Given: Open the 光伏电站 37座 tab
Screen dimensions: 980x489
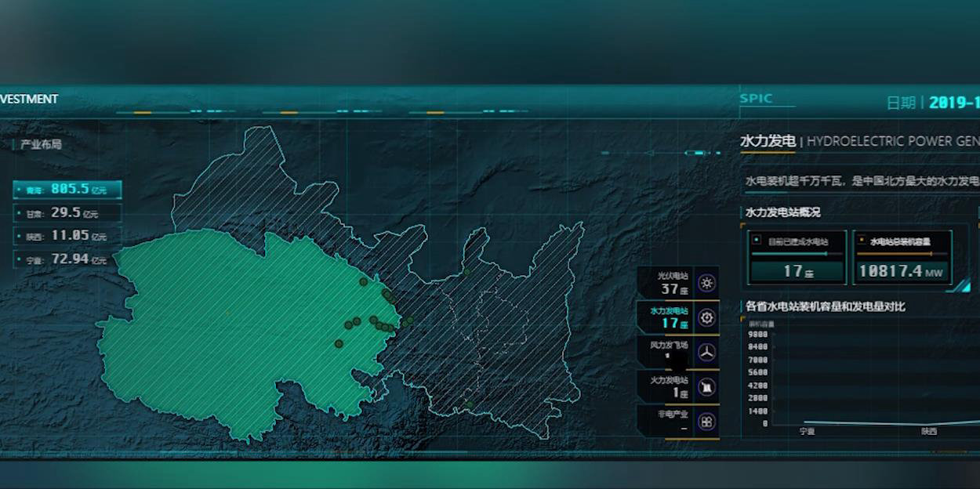Looking at the screenshot, I should tap(666, 283).
